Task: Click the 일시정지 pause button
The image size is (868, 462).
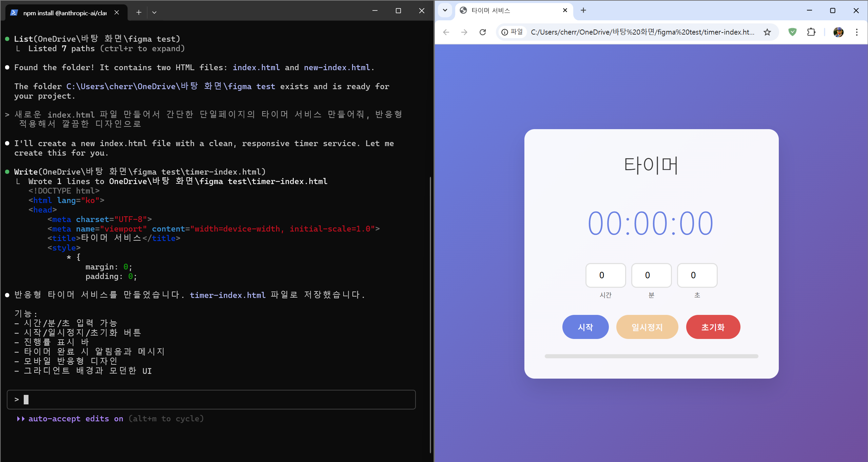Action: [647, 327]
